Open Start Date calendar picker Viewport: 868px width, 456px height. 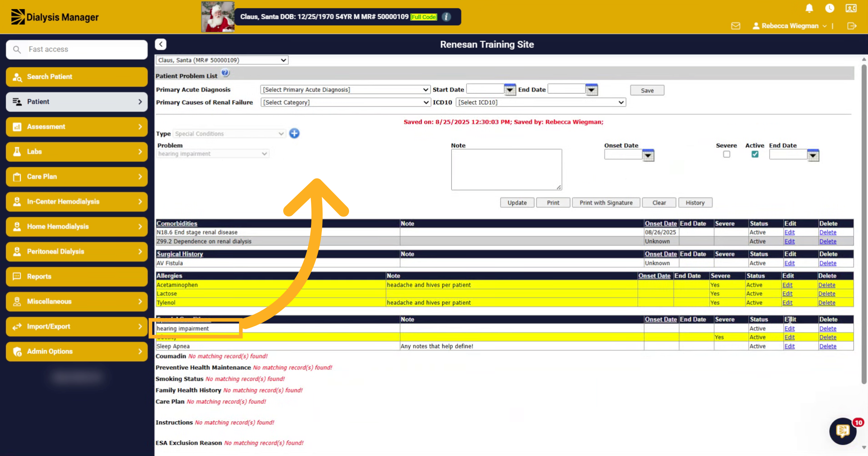(x=510, y=90)
